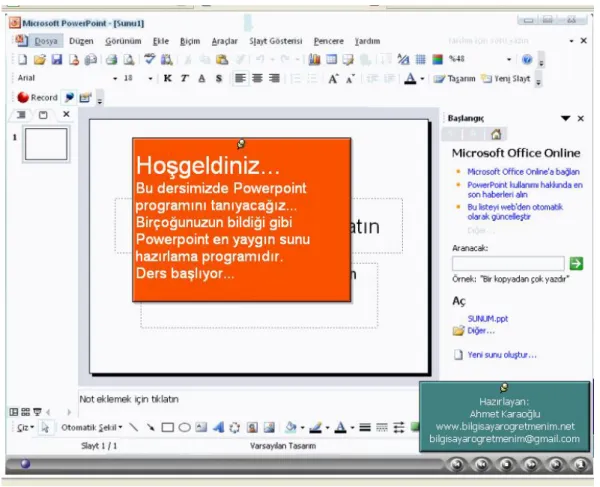This screenshot has height=487, width=600.
Task: Open the font size 18 dropdown
Action: [x=150, y=78]
